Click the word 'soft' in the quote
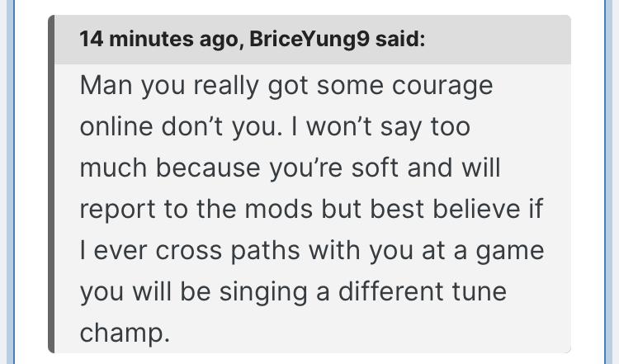 coord(375,168)
